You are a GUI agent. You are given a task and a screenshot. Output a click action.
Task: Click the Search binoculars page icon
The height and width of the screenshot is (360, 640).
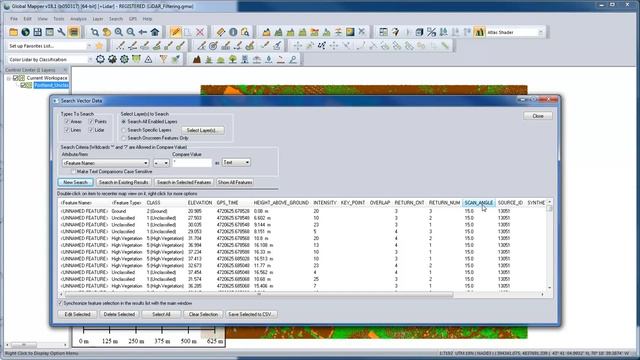[x=245, y=32]
